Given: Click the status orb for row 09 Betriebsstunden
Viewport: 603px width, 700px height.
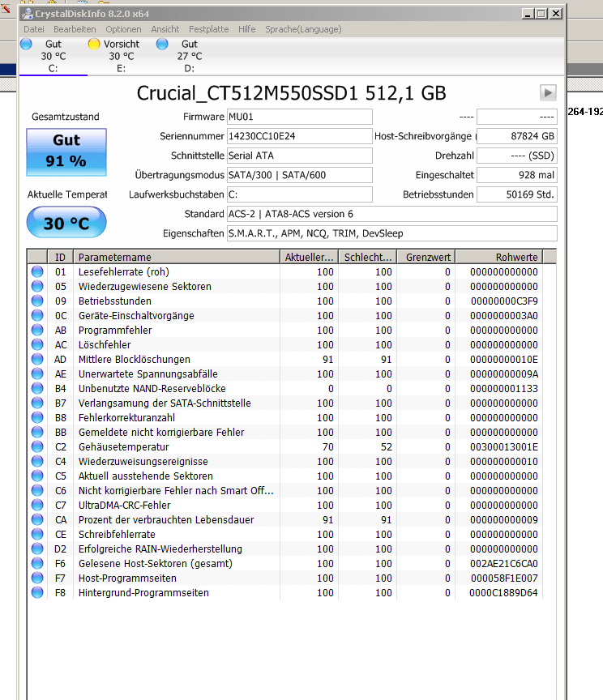Looking at the screenshot, I should point(37,301).
